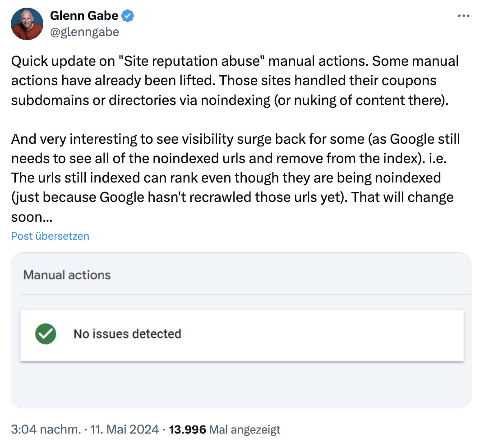Select the @glenngabe handle
This screenshot has width=480, height=448.
[x=84, y=32]
